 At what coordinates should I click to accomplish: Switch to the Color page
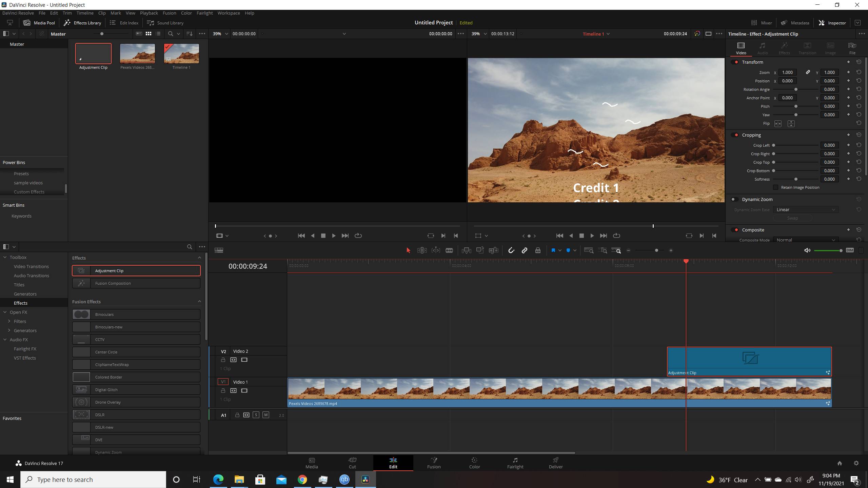474,463
